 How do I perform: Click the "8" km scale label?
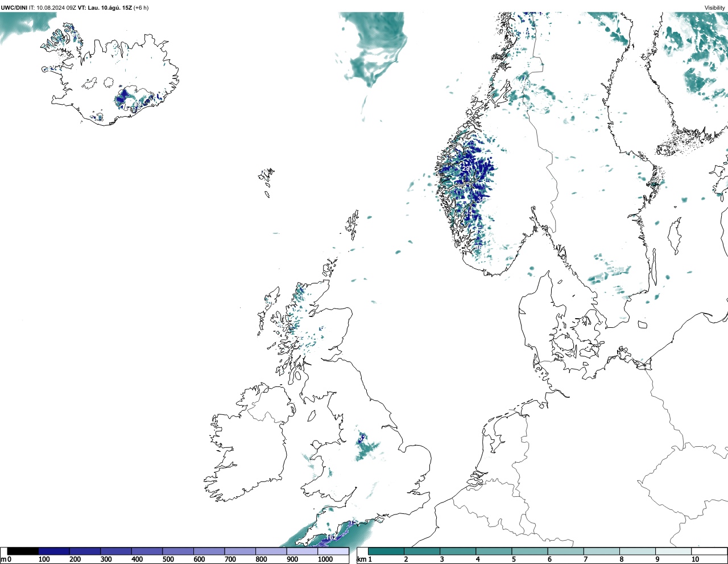tap(621, 560)
